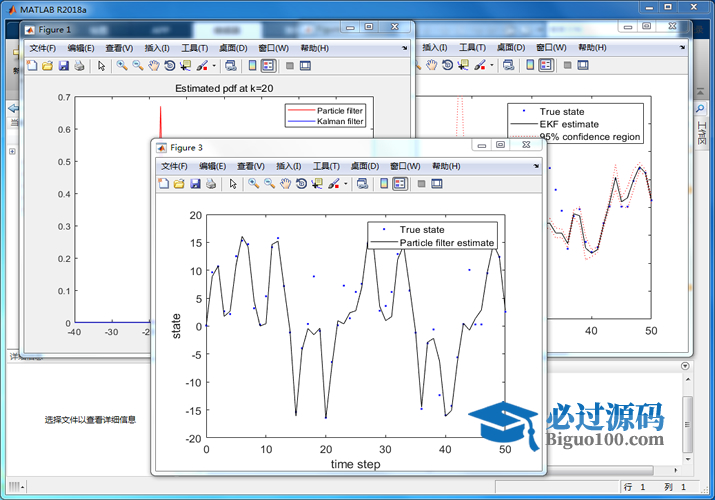Click Data Cursor tool in Figure 3
715x500 pixels.
[x=317, y=184]
